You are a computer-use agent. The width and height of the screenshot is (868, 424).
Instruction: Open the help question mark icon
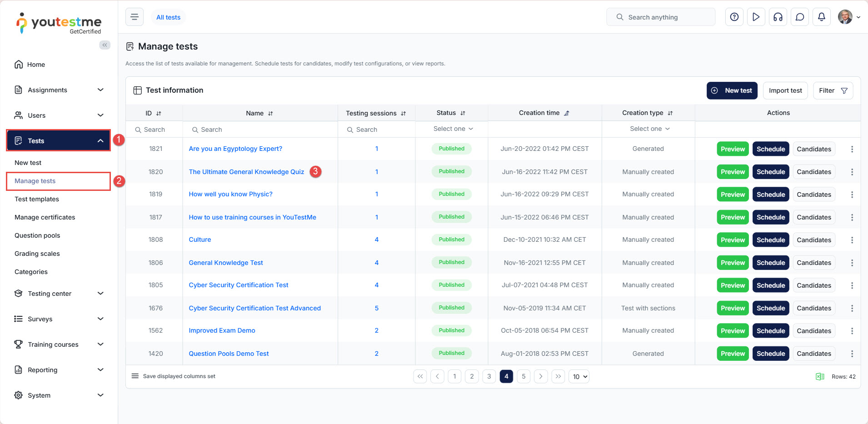[734, 17]
